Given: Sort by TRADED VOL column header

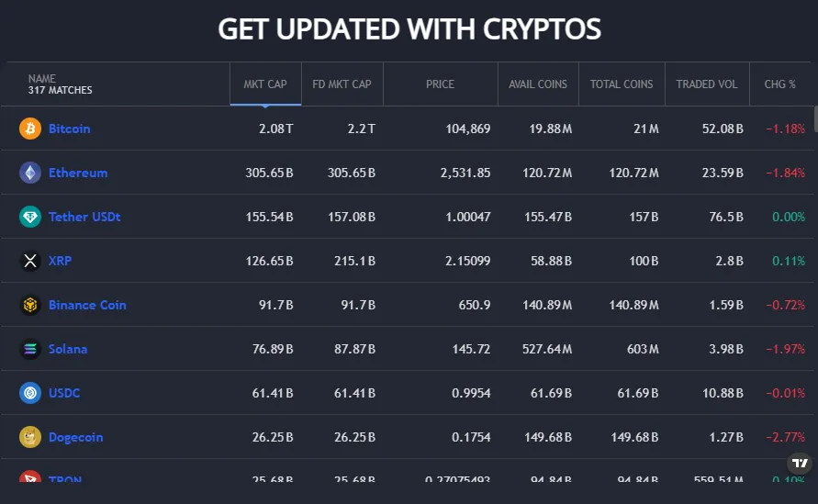Looking at the screenshot, I should click(706, 84).
